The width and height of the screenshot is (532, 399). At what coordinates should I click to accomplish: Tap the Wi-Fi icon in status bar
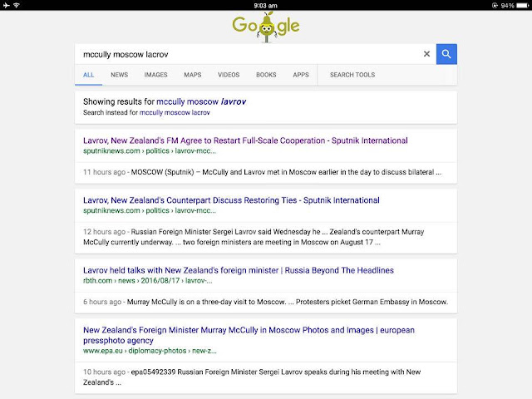pyautogui.click(x=17, y=5)
